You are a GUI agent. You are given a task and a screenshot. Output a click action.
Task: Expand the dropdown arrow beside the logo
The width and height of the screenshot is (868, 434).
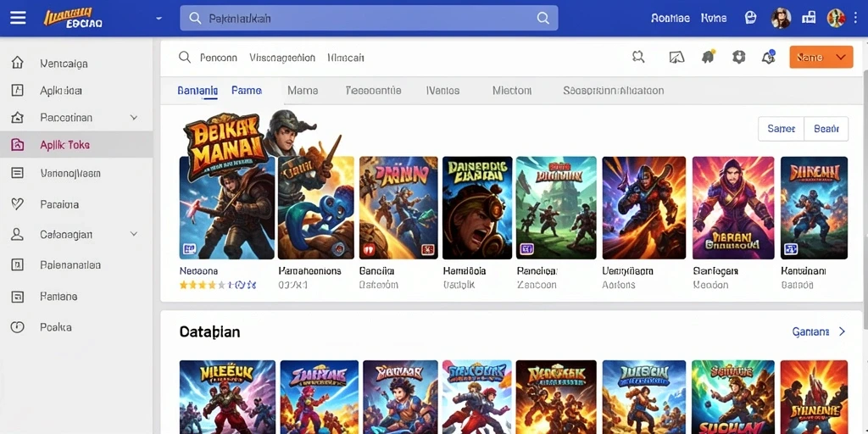159,19
